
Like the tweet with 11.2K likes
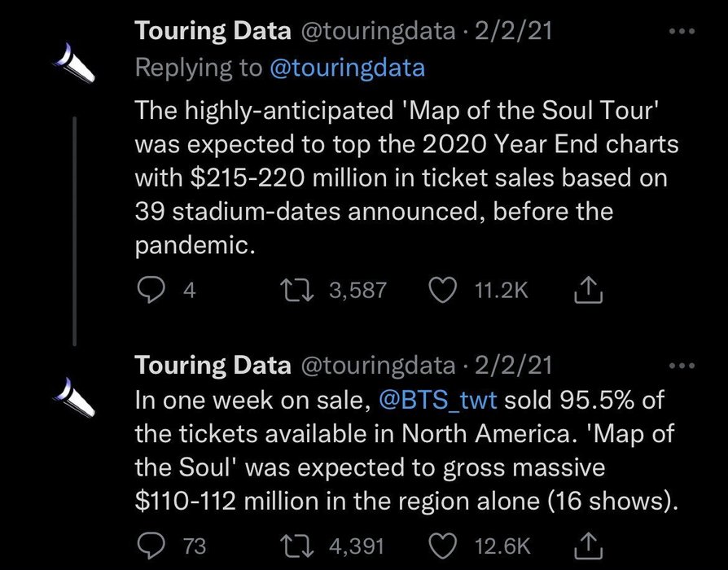442,290
